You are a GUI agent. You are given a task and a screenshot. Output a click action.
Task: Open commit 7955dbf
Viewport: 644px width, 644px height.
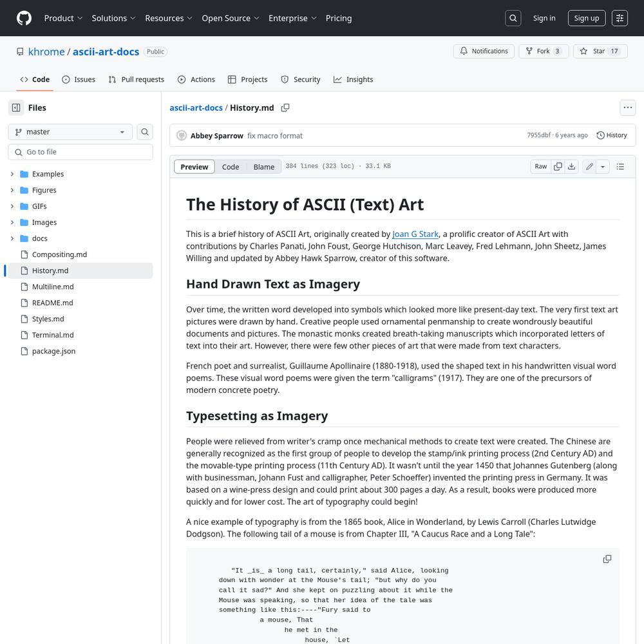tap(538, 135)
